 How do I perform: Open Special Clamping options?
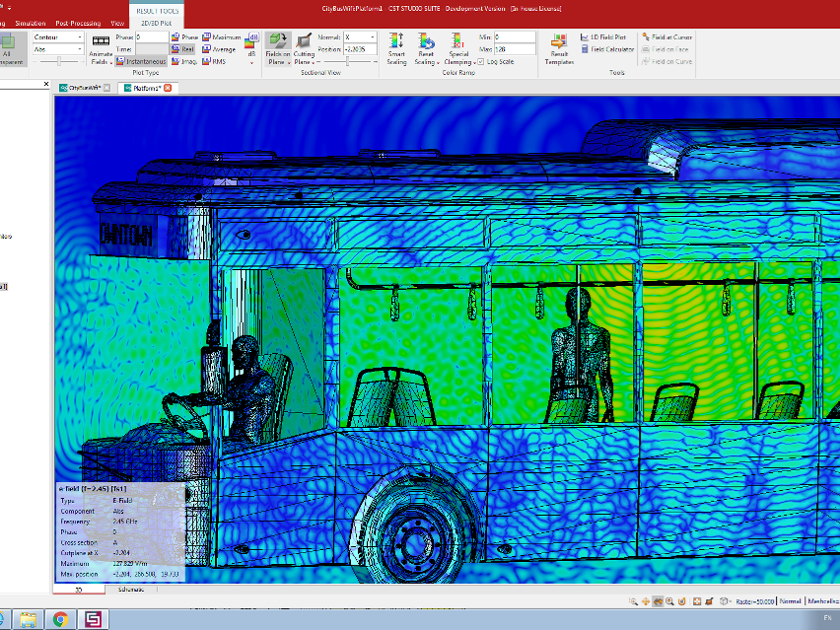(x=458, y=47)
